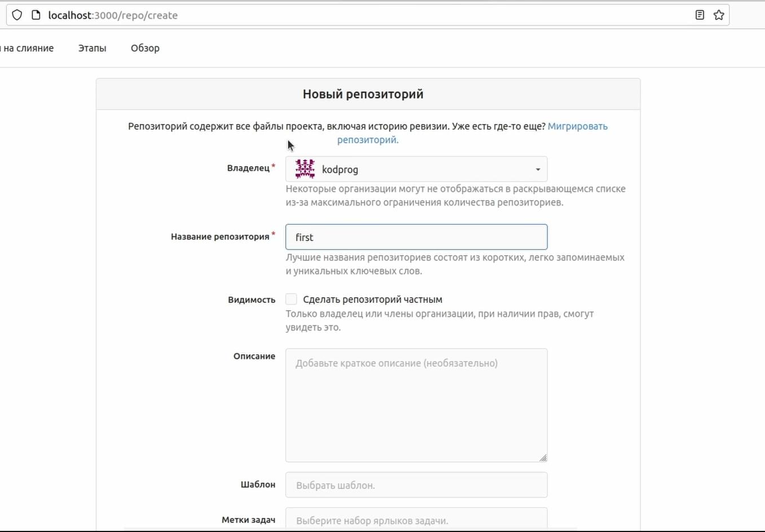Open the Шаблон template dropdown
Viewport: 765px width, 532px height.
pos(416,485)
